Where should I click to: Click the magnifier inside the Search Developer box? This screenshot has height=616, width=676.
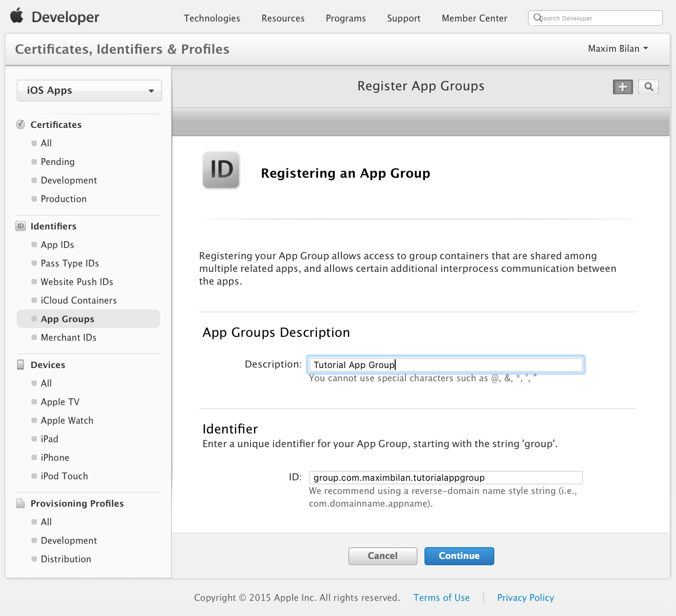(x=537, y=18)
